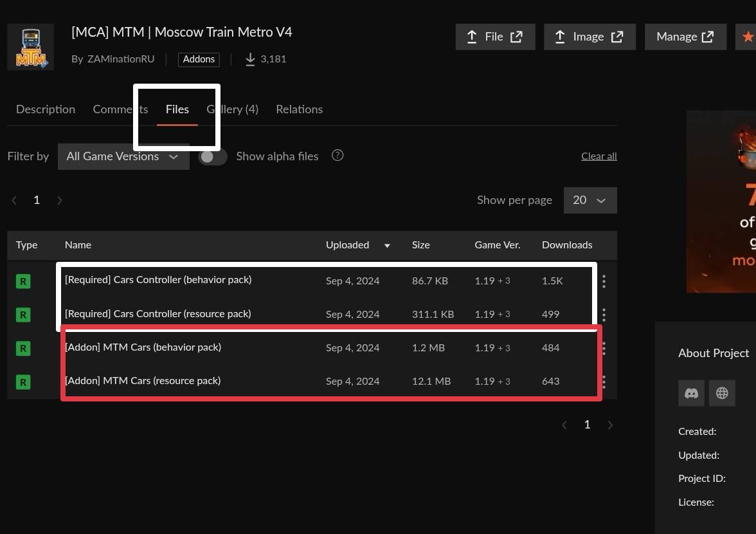
Task: Switch to the Relations tab
Action: pos(299,109)
